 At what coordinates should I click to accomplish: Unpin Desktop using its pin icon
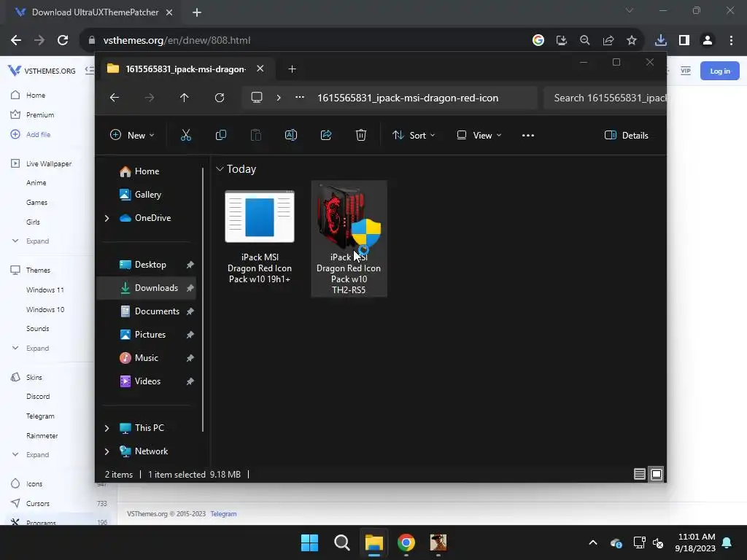[190, 265]
